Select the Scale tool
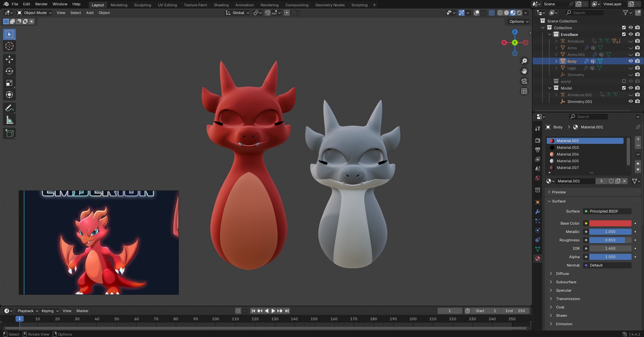The width and height of the screenshot is (644, 337). (x=9, y=83)
